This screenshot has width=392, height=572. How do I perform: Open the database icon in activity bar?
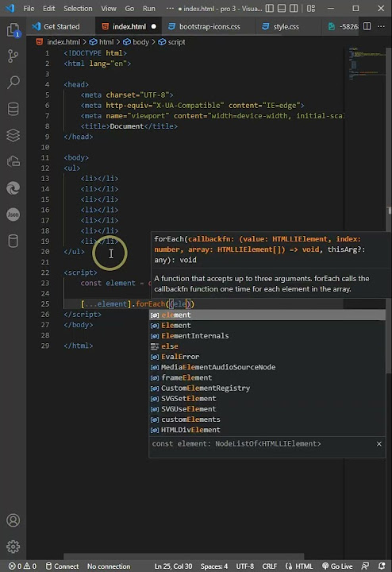tap(13, 109)
